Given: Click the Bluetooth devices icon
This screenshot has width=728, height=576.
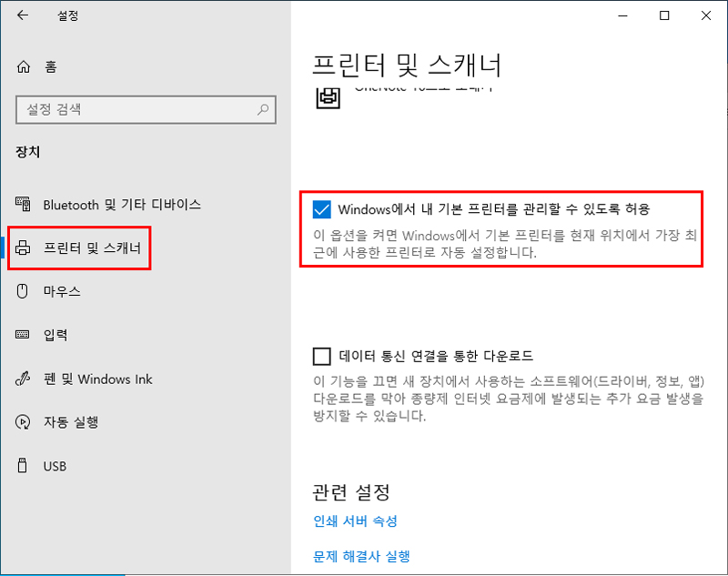Looking at the screenshot, I should click(23, 204).
